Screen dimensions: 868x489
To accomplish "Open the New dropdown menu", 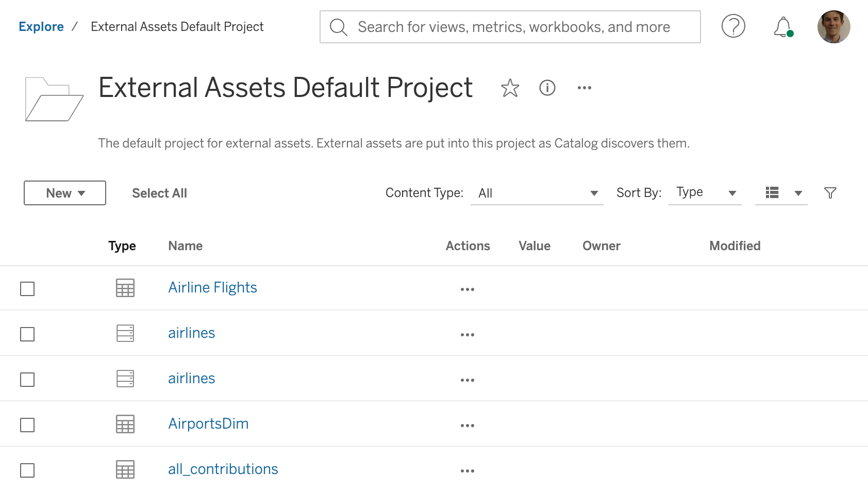I will [x=64, y=193].
